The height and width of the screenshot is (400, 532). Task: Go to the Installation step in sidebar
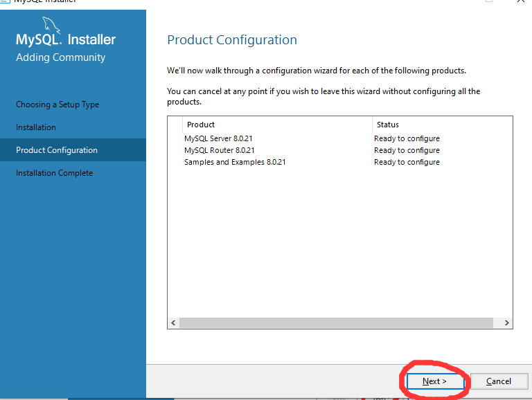pos(35,127)
